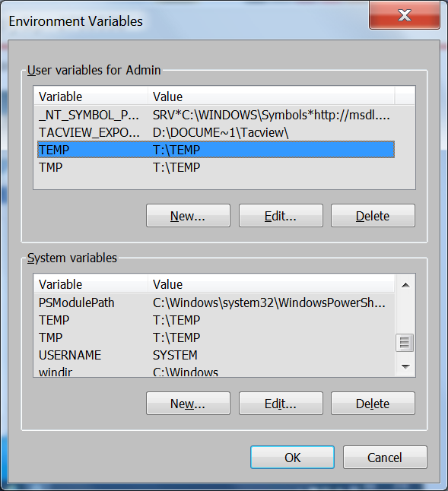Sort system variables by Variable column header
This screenshot has height=491, width=448.
91,284
